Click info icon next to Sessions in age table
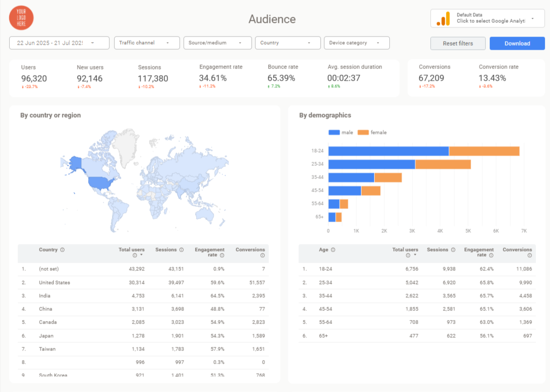 [453, 250]
